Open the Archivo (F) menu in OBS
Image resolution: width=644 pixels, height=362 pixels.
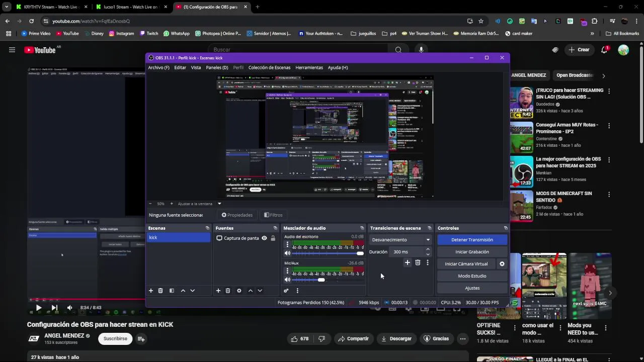click(158, 67)
